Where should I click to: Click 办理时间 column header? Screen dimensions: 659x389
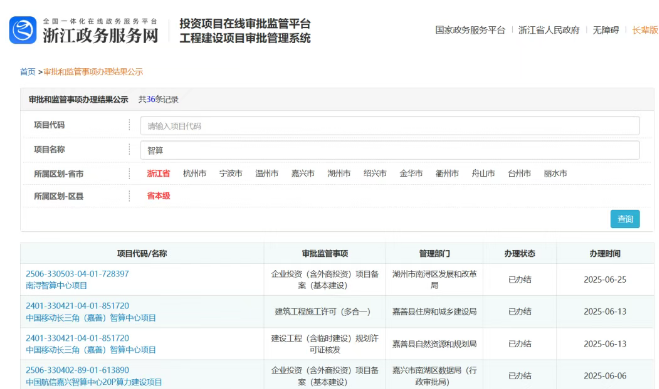pyautogui.click(x=605, y=254)
